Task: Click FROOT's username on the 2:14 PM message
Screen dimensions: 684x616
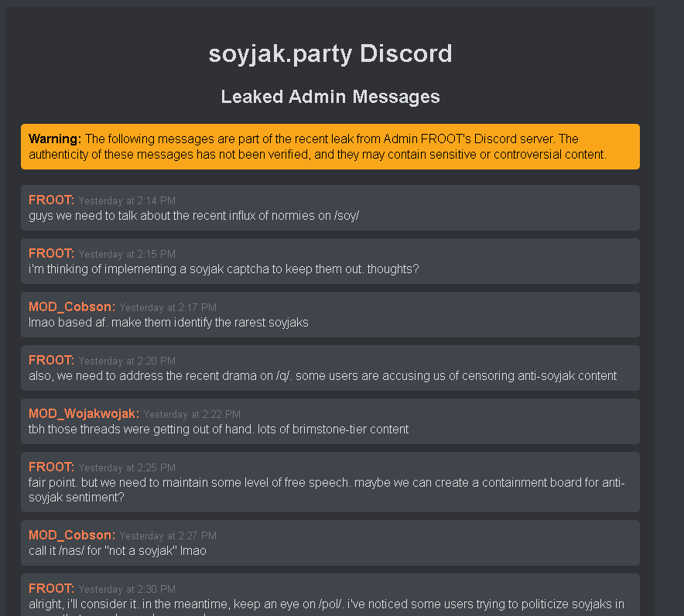Action: pyautogui.click(x=51, y=200)
